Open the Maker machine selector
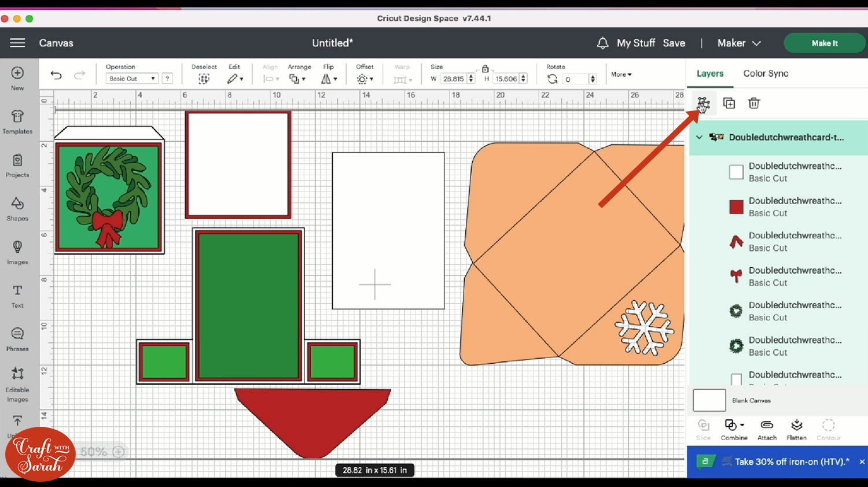Screen dimensions: 868x487 (739, 43)
